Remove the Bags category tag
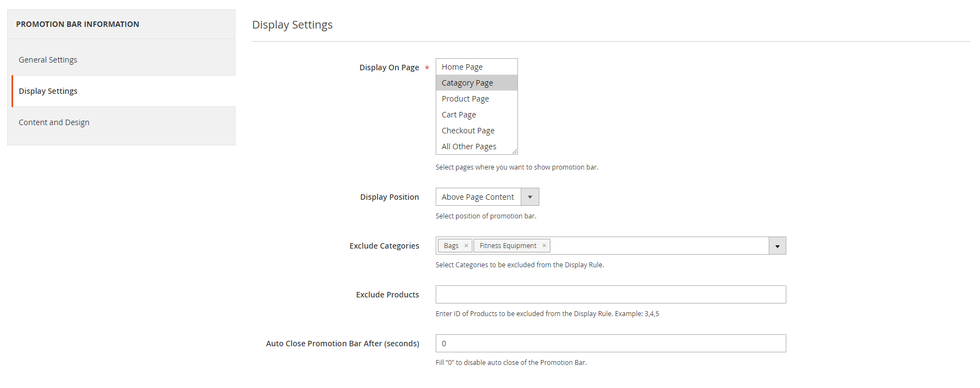This screenshot has height=388, width=980. pyautogui.click(x=466, y=246)
